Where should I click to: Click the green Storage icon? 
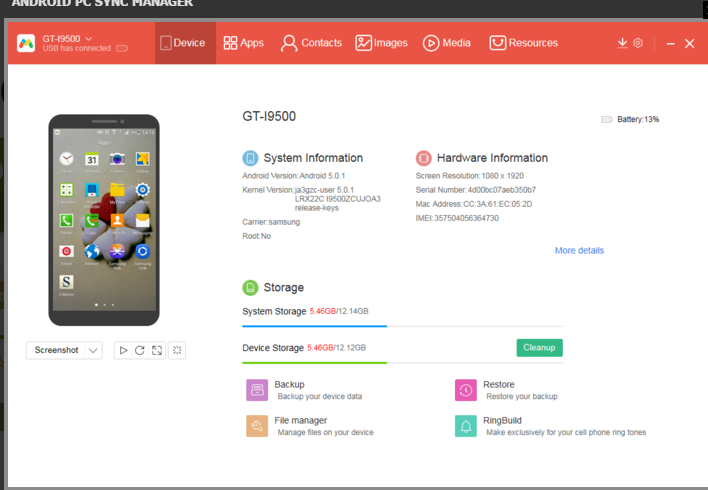[250, 288]
